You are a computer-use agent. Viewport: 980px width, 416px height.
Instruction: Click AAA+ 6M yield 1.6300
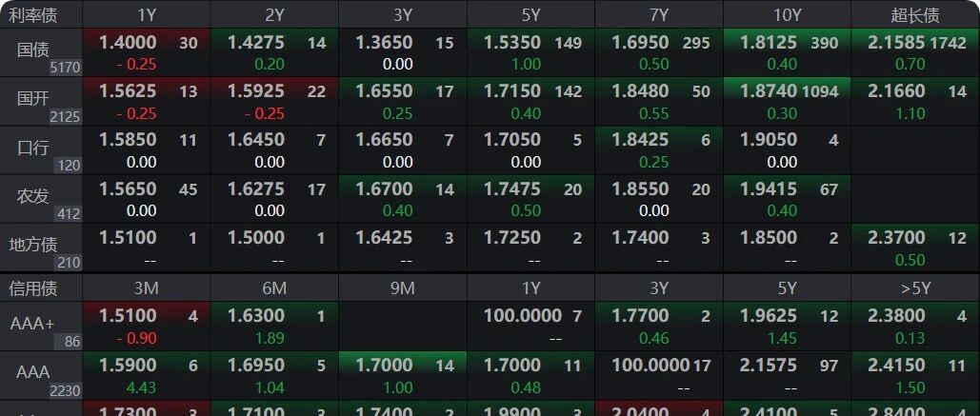click(256, 316)
